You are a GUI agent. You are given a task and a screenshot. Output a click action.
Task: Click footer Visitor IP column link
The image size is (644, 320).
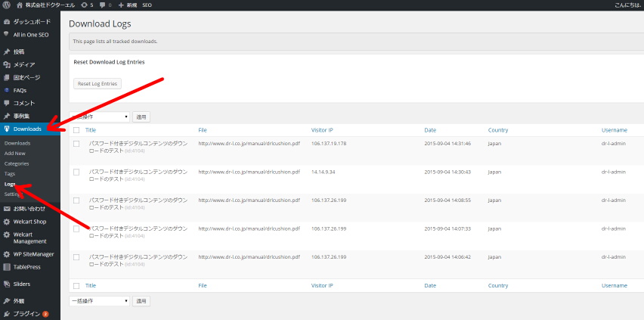[322, 285]
